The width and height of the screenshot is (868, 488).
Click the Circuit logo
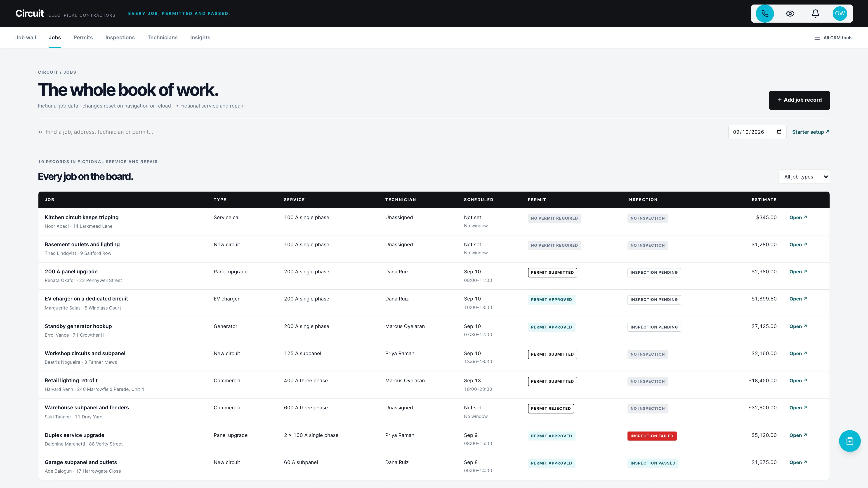click(29, 14)
